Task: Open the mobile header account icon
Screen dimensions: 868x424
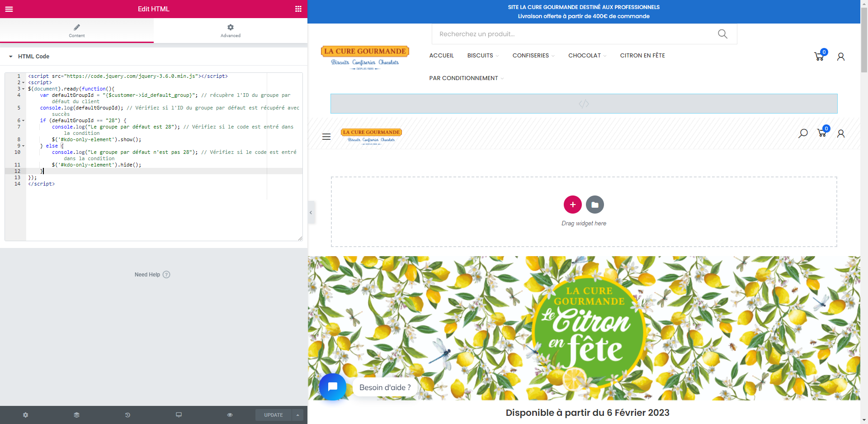Action: (841, 133)
